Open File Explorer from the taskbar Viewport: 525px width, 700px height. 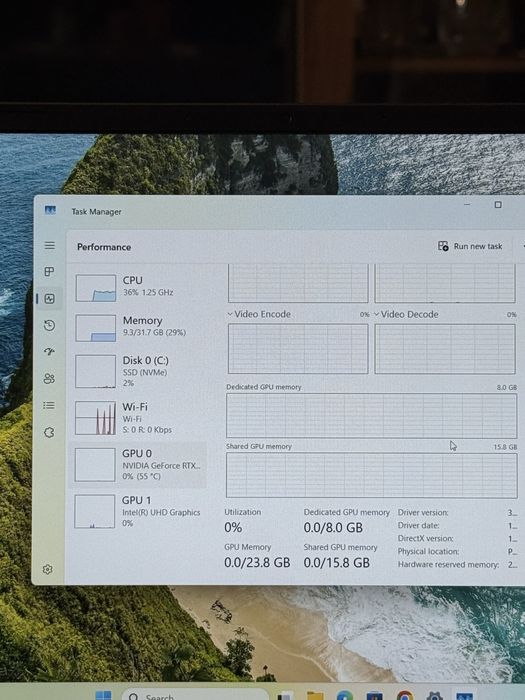tap(315, 696)
